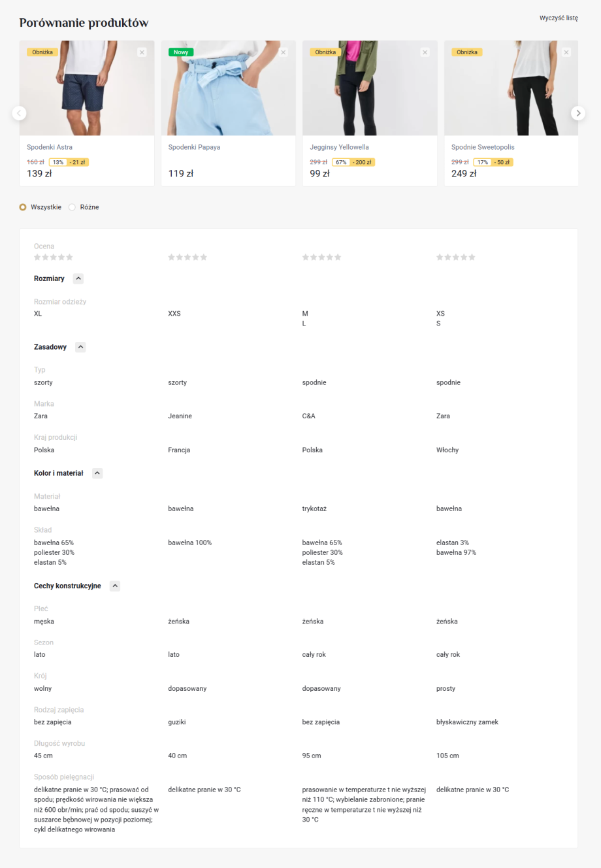The height and width of the screenshot is (868, 601).
Task: Collapse the Cechy konstrukcyjne section
Action: coord(115,586)
